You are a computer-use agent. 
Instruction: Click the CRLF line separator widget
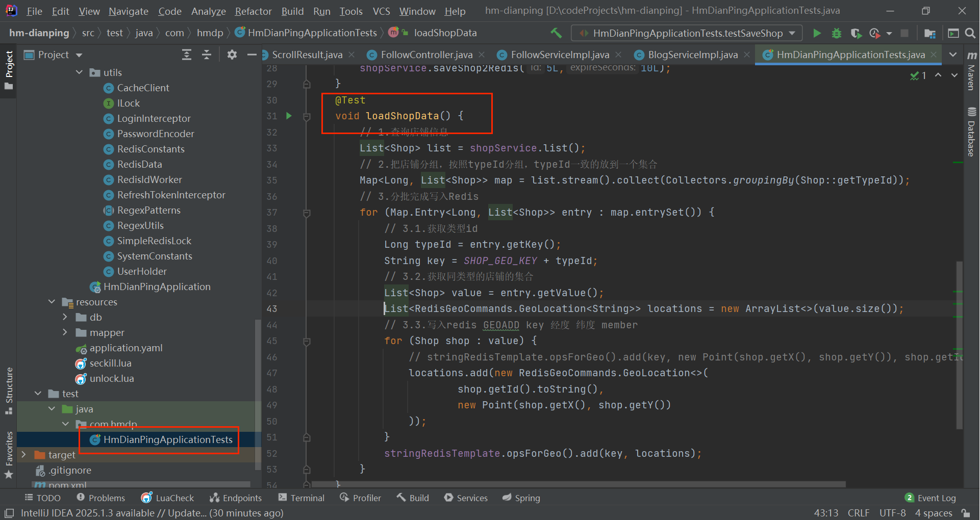[859, 513]
